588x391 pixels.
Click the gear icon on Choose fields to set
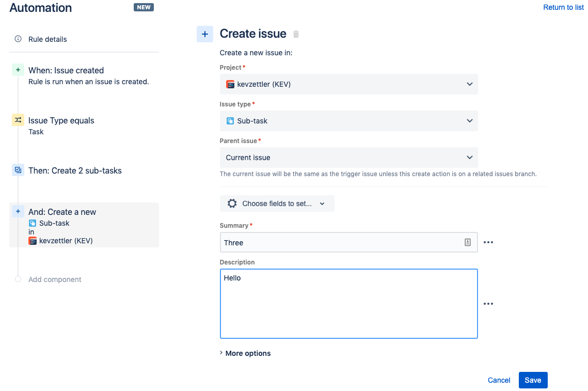pyautogui.click(x=232, y=203)
